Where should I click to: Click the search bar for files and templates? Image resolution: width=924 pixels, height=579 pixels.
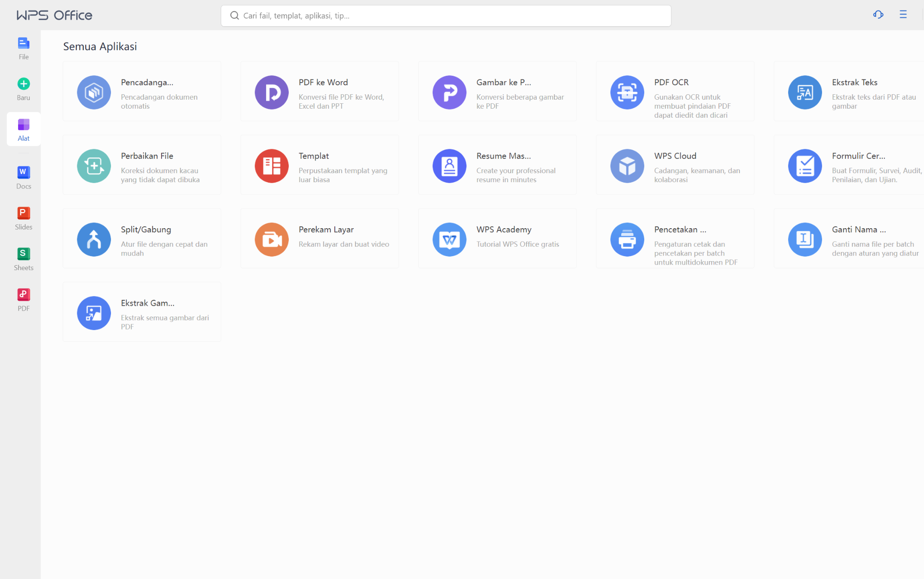tap(446, 15)
